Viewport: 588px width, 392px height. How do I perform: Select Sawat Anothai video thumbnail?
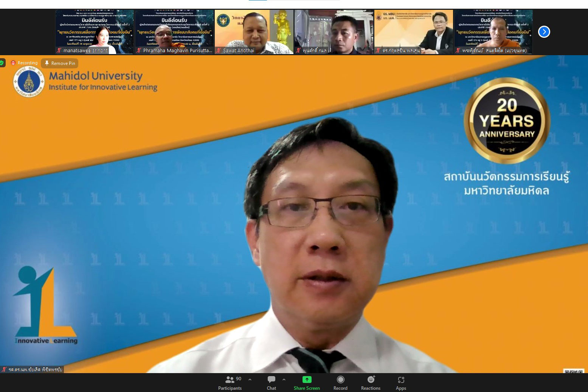(x=254, y=32)
